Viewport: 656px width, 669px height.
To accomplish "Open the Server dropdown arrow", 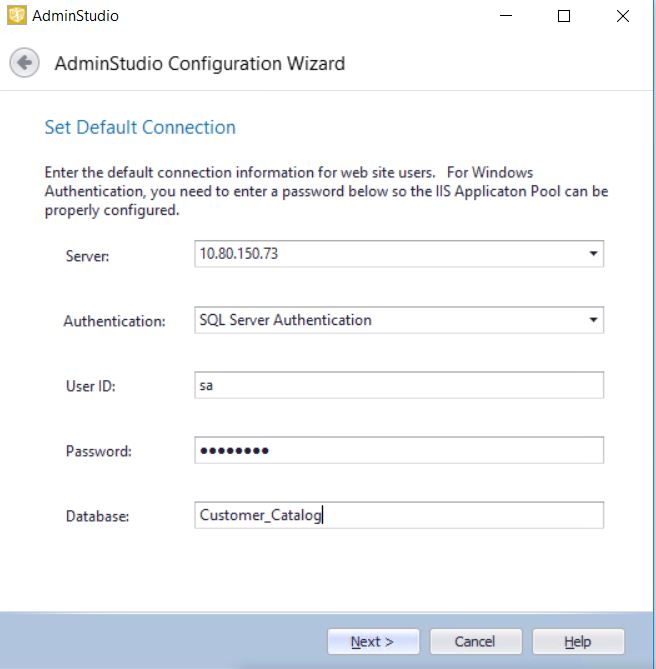I will coord(593,254).
